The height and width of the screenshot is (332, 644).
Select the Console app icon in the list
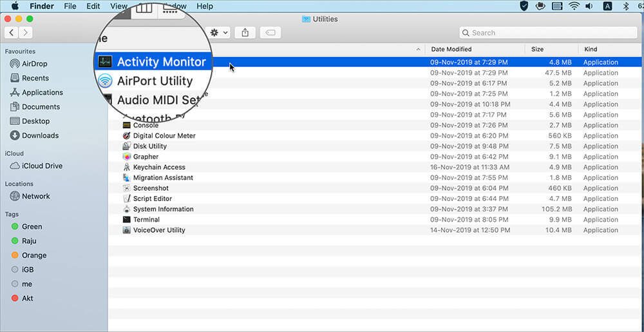pyautogui.click(x=126, y=125)
